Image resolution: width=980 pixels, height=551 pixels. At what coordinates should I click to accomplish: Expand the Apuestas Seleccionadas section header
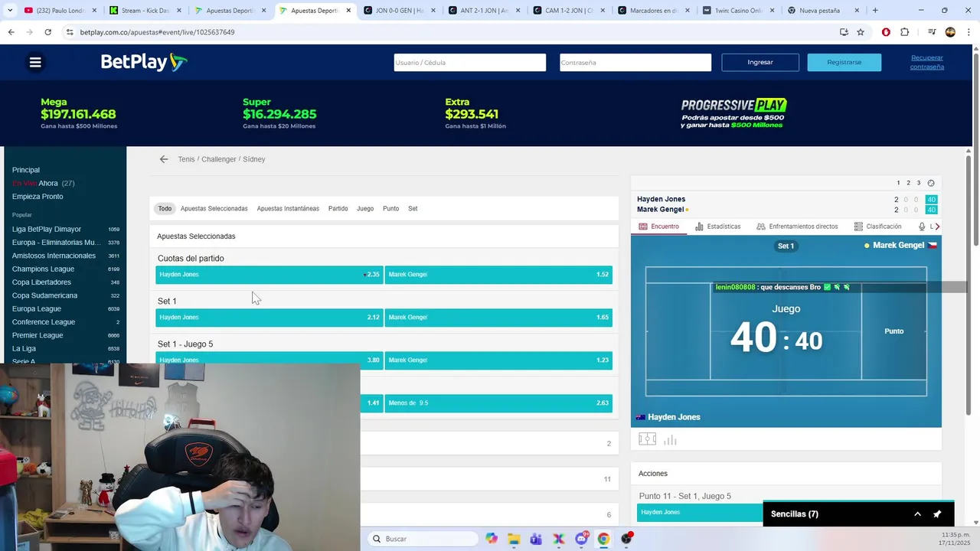tap(384, 236)
